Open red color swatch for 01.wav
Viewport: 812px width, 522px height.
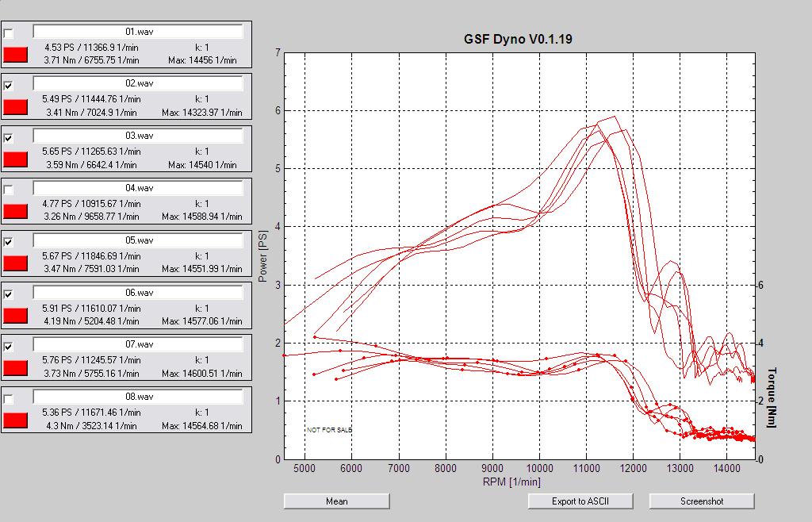pyautogui.click(x=16, y=55)
